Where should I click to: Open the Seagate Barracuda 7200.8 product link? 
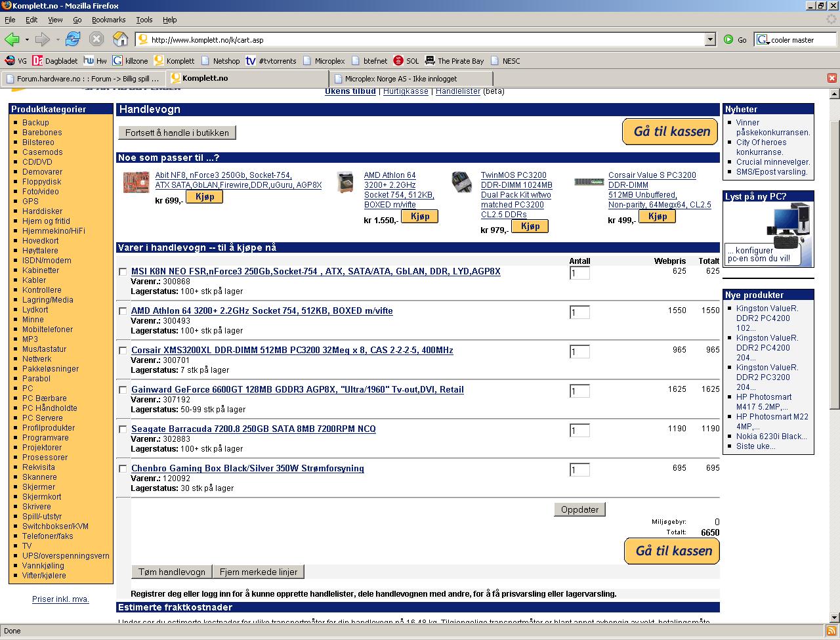(253, 429)
